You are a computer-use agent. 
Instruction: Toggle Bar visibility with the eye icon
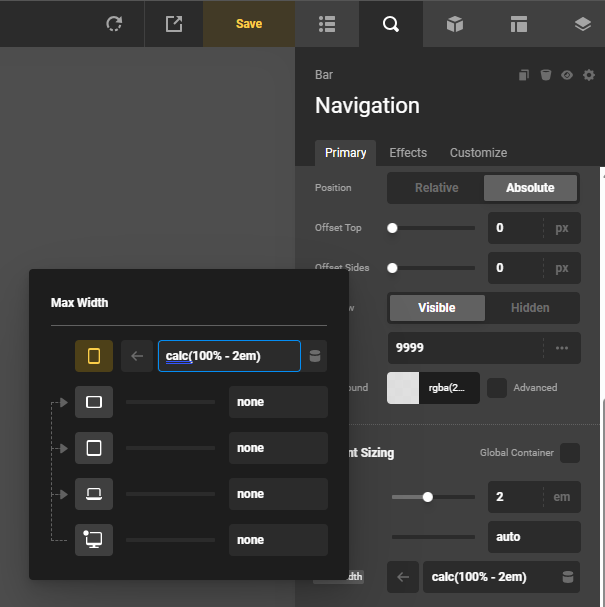point(567,75)
